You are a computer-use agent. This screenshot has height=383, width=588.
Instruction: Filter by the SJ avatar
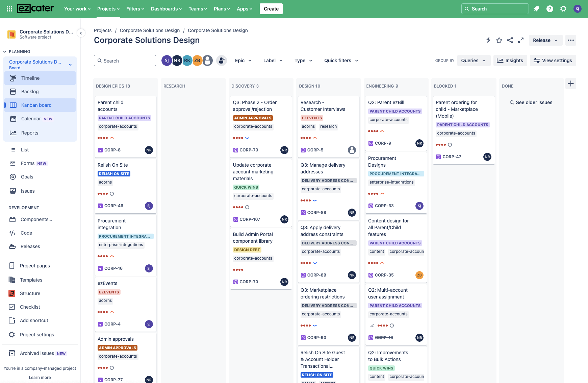click(x=167, y=61)
